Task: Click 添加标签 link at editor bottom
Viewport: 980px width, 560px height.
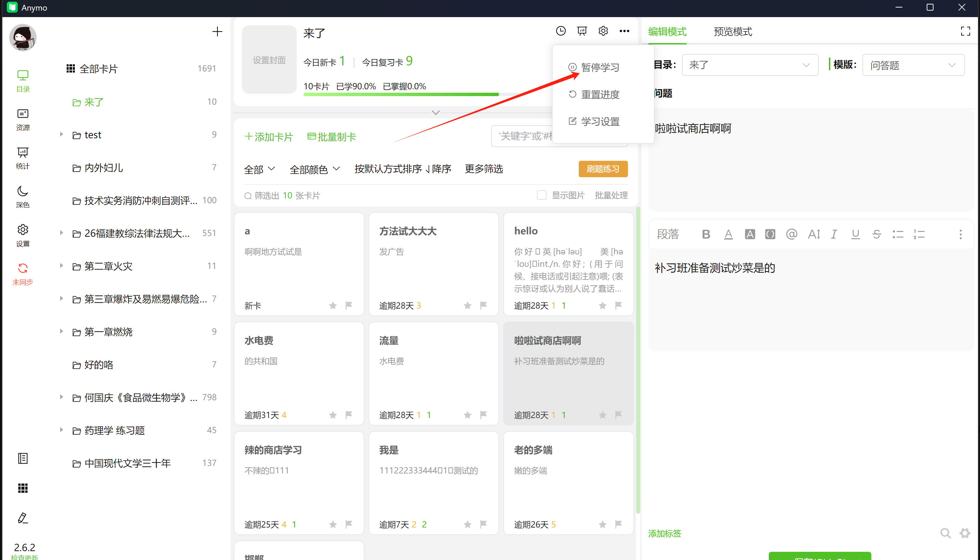Action: pos(664,533)
